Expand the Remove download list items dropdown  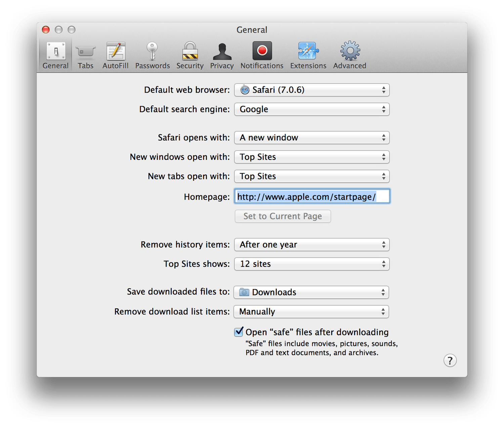pyautogui.click(x=311, y=312)
